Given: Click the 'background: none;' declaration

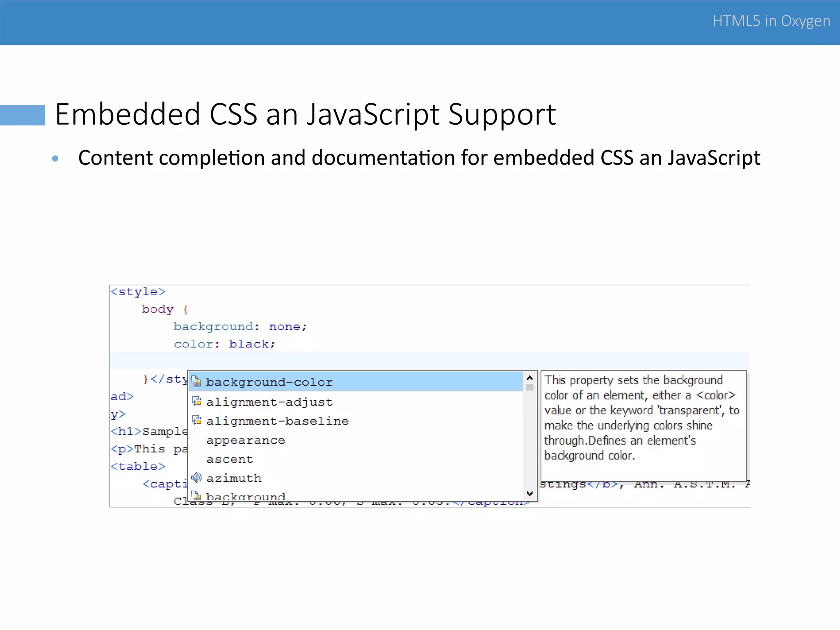Looking at the screenshot, I should (x=240, y=326).
